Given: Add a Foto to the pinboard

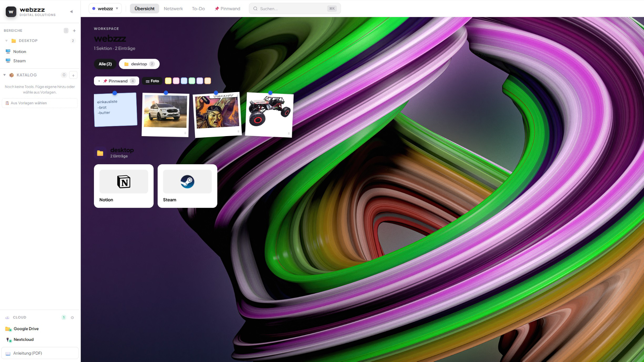Looking at the screenshot, I should (152, 81).
